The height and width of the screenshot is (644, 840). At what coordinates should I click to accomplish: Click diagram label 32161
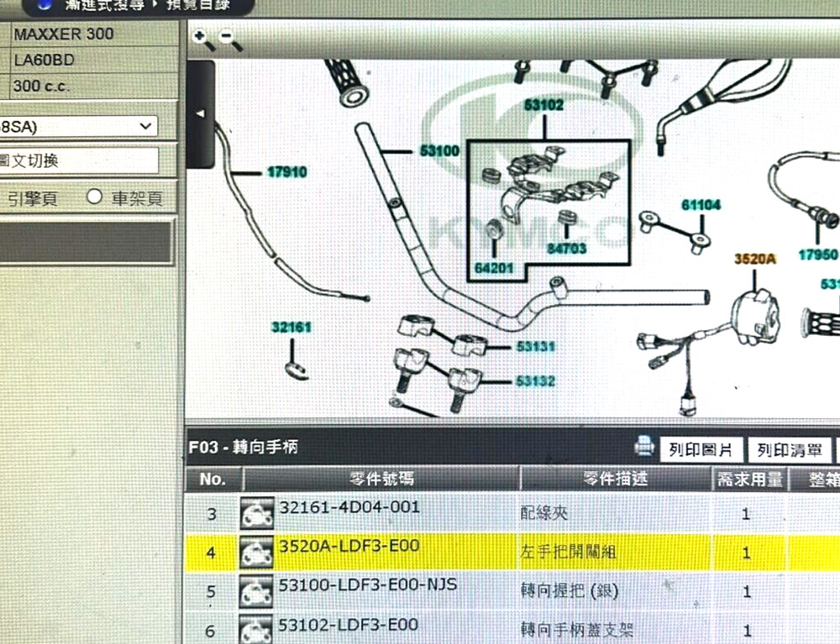click(291, 327)
